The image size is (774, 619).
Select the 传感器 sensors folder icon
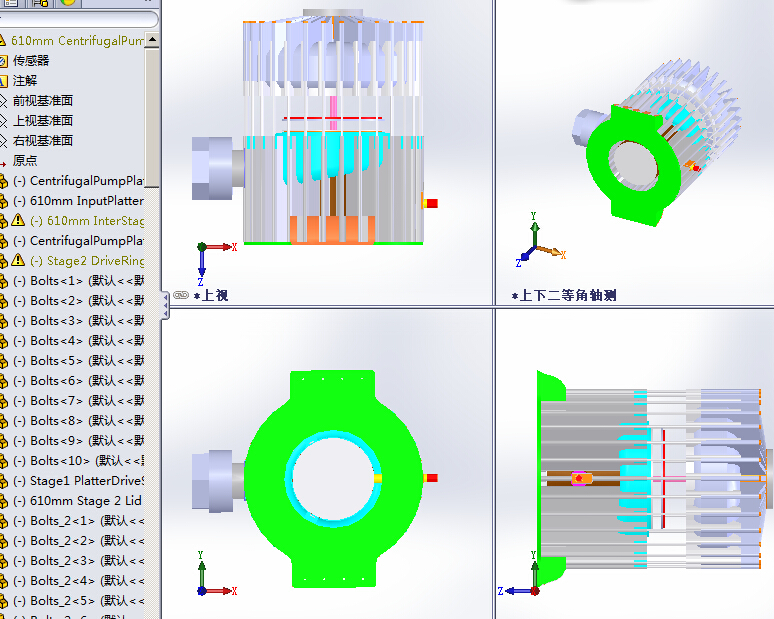3,61
